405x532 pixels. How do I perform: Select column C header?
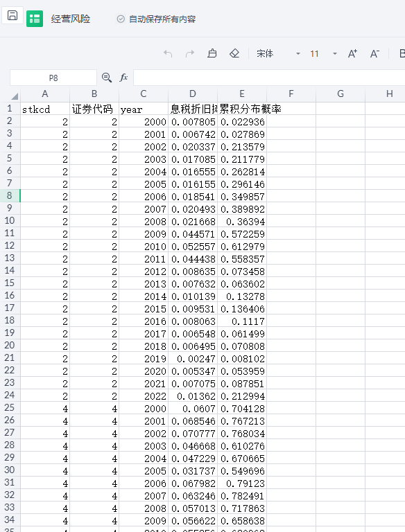coord(144,94)
